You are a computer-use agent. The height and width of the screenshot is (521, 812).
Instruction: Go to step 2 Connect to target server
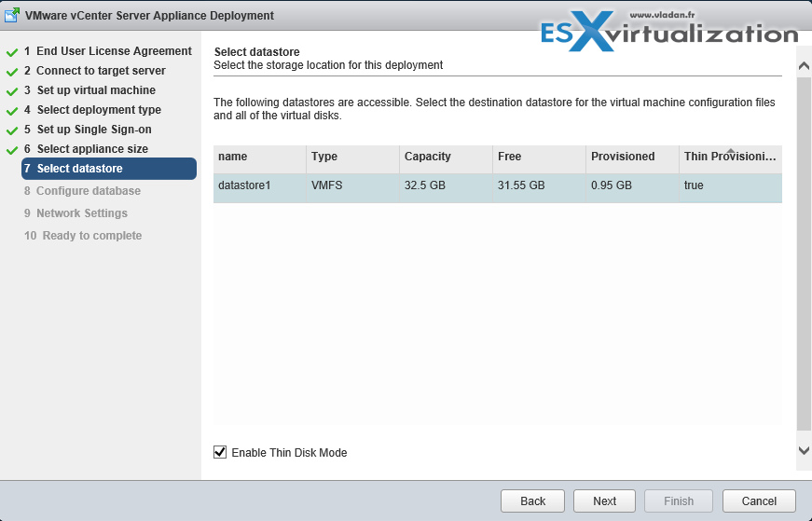(95, 71)
